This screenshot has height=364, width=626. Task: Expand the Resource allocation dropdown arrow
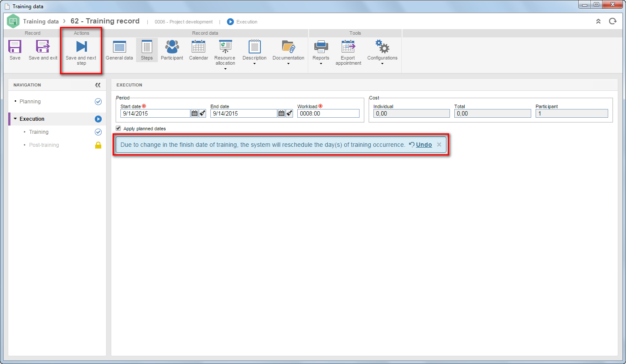[225, 69]
